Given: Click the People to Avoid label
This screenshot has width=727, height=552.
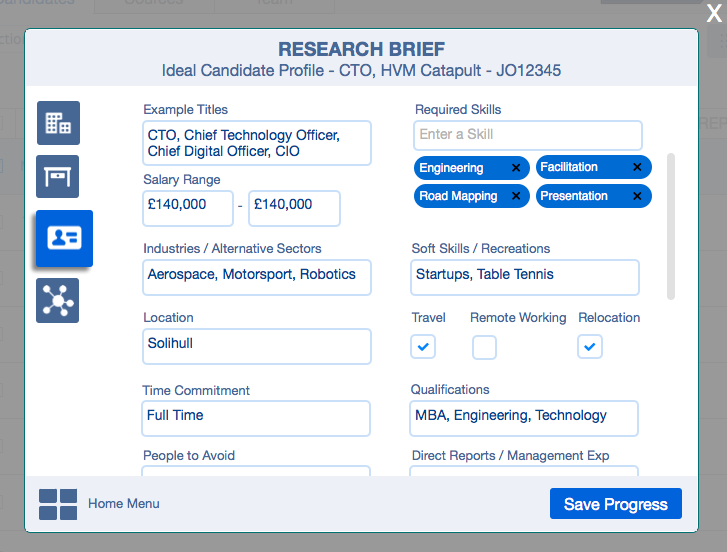Looking at the screenshot, I should (189, 456).
